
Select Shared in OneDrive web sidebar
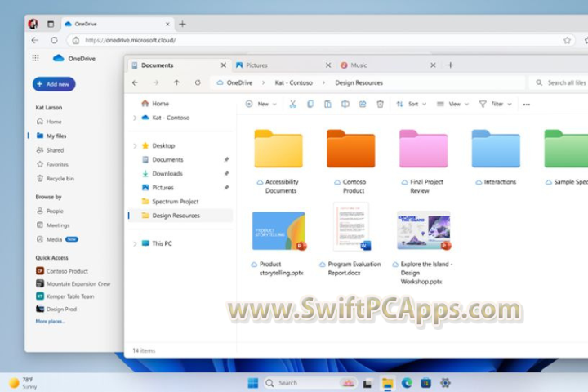[56, 150]
